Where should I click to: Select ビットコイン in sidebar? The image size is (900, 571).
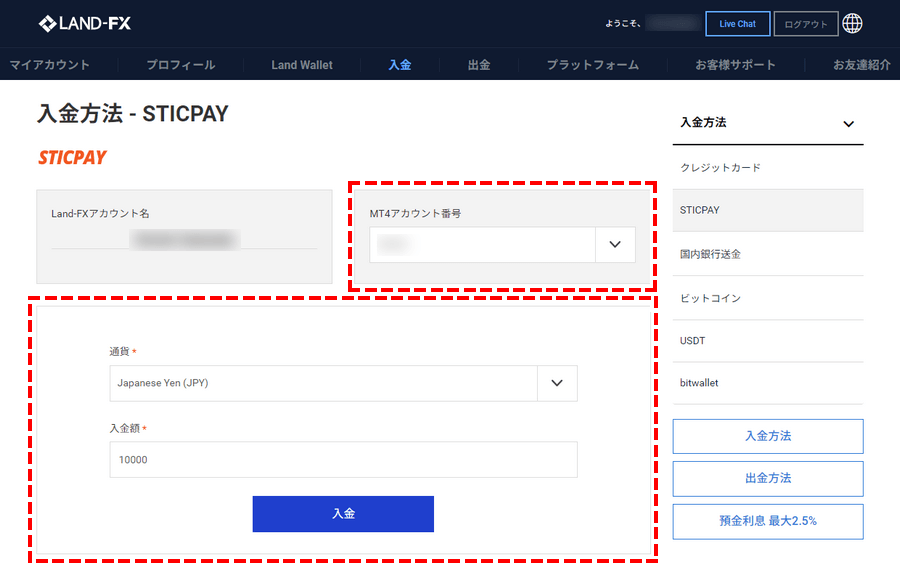(768, 298)
